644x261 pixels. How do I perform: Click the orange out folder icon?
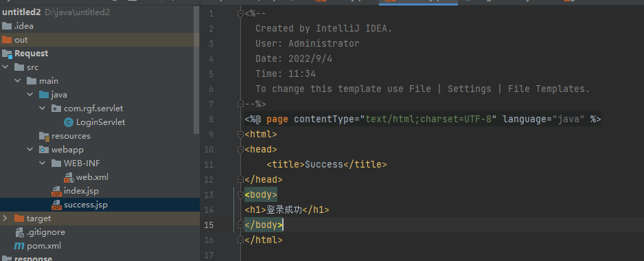point(7,40)
